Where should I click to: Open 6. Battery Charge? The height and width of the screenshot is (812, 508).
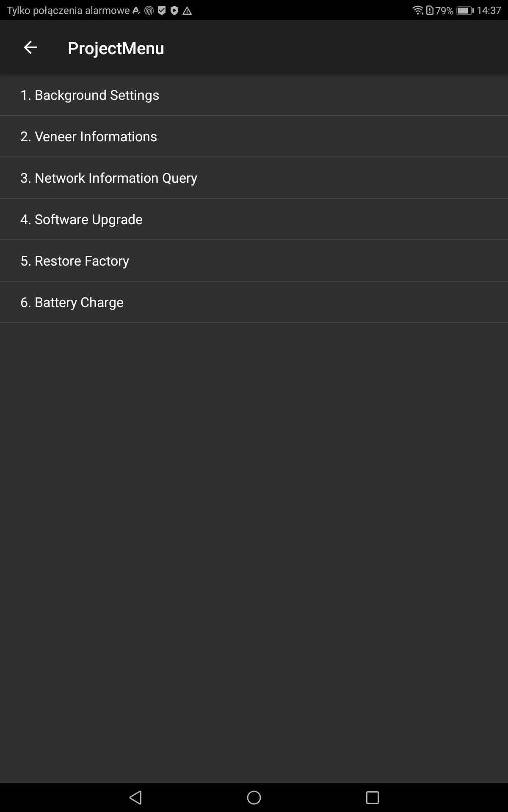tap(254, 302)
